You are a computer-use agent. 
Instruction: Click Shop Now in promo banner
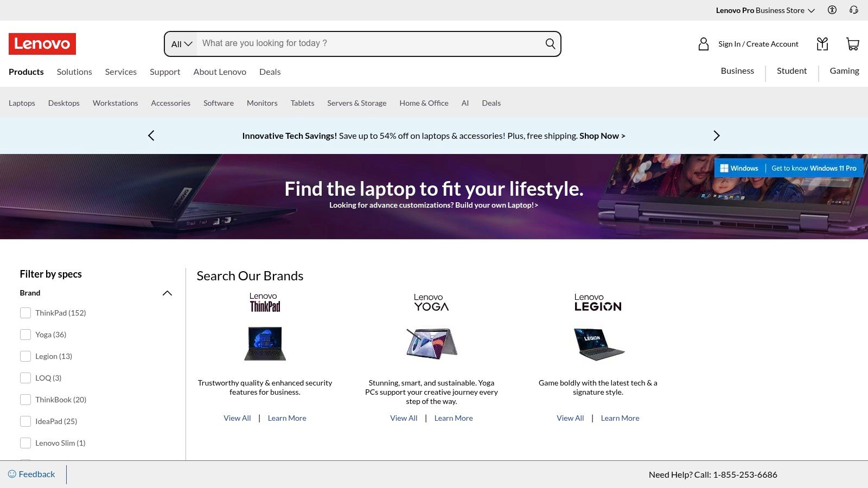(x=602, y=136)
